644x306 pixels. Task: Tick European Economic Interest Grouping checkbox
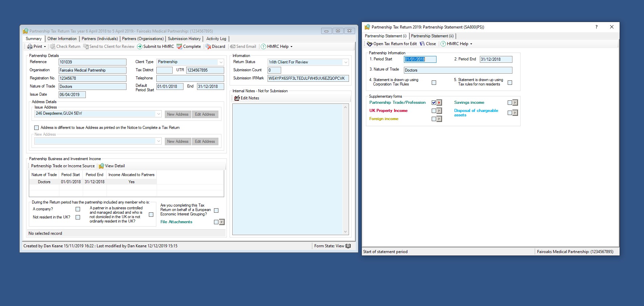pos(216,211)
